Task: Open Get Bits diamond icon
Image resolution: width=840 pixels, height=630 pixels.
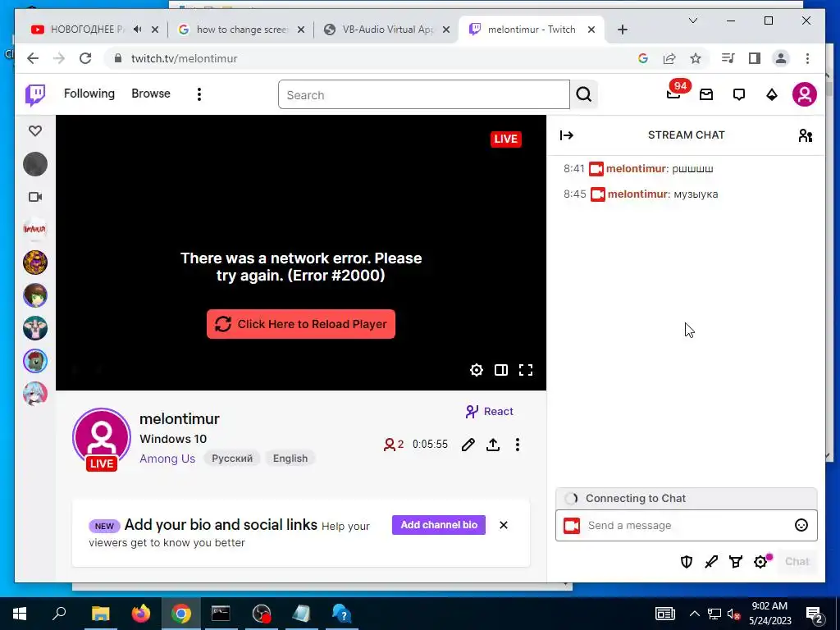Action: point(771,95)
